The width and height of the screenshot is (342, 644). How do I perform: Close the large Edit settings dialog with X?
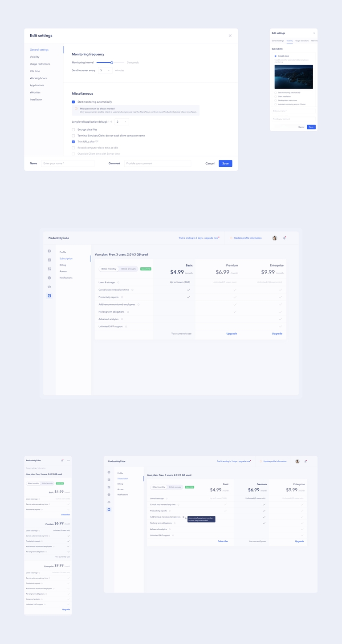click(x=230, y=36)
